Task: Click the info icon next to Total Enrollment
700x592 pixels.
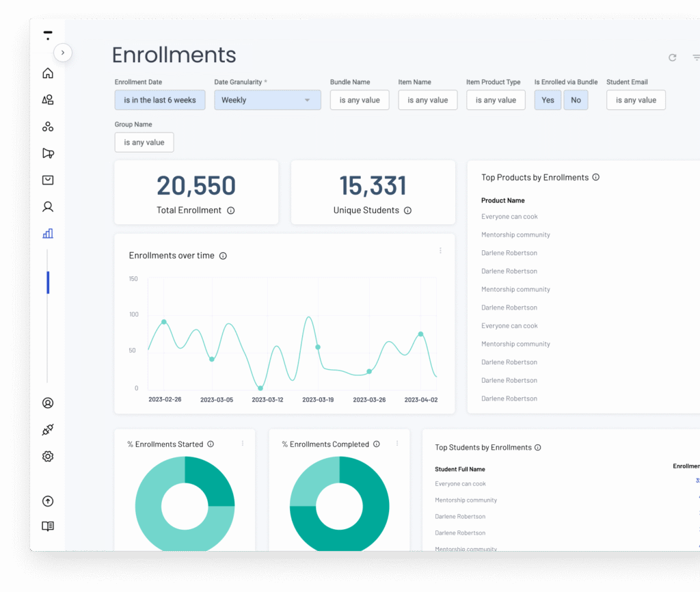Action: point(230,211)
